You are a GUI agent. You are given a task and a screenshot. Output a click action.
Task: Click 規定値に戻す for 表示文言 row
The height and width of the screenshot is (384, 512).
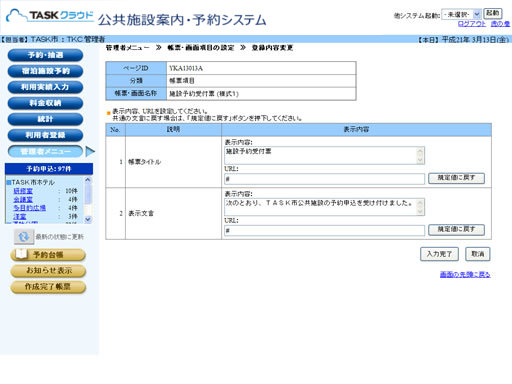point(456,229)
